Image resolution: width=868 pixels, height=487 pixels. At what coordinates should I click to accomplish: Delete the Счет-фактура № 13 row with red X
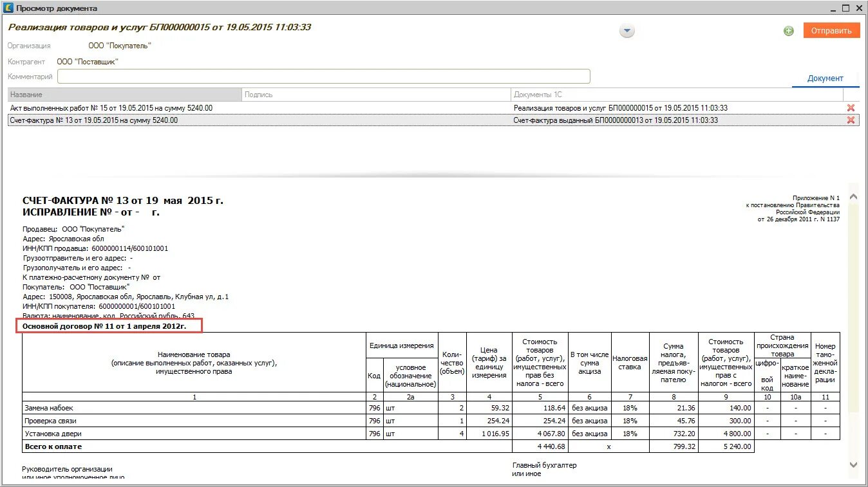point(851,120)
